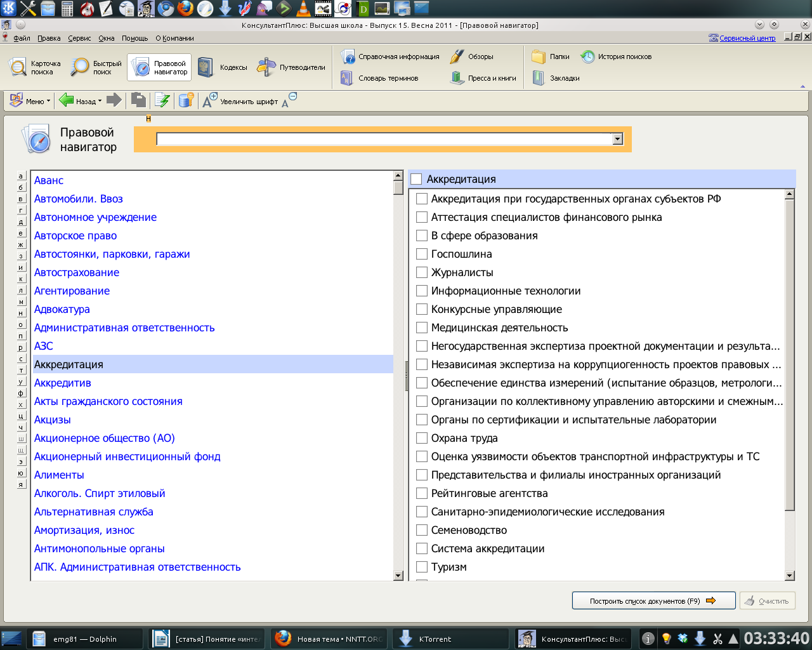Click the right subtopic list scrollbar
812x650 pixels.
coord(790,355)
